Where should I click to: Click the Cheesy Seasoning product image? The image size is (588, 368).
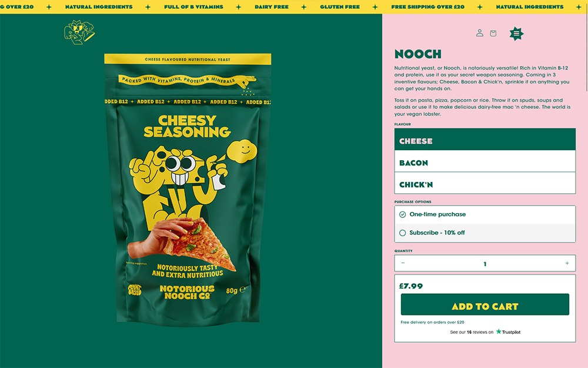click(188, 190)
